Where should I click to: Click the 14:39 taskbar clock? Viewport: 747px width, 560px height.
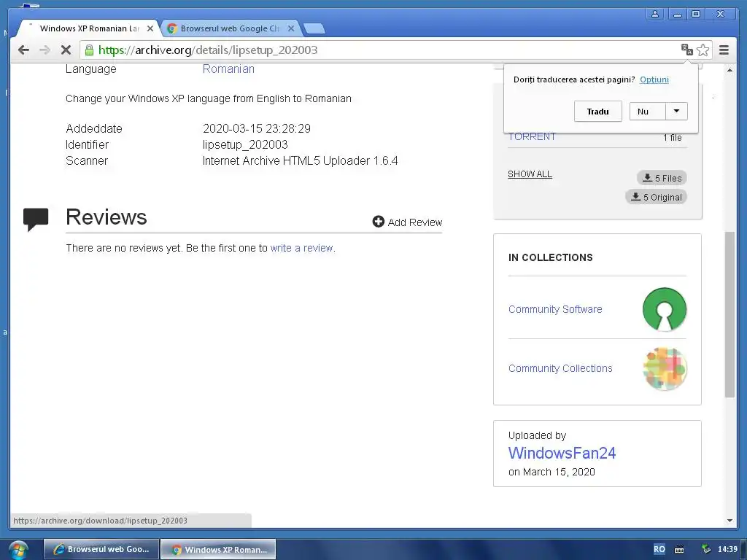[x=727, y=549]
